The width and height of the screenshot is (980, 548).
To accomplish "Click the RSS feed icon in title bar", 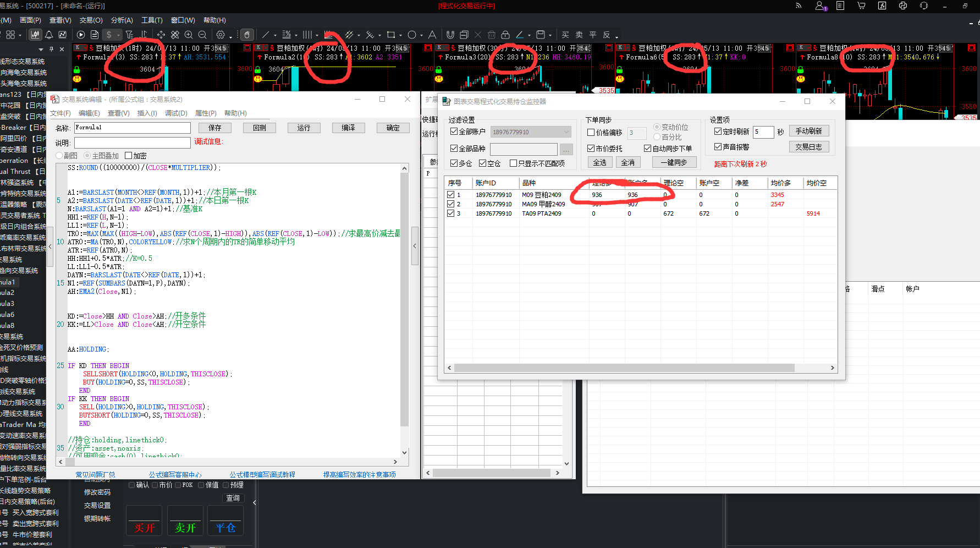I will [x=799, y=6].
